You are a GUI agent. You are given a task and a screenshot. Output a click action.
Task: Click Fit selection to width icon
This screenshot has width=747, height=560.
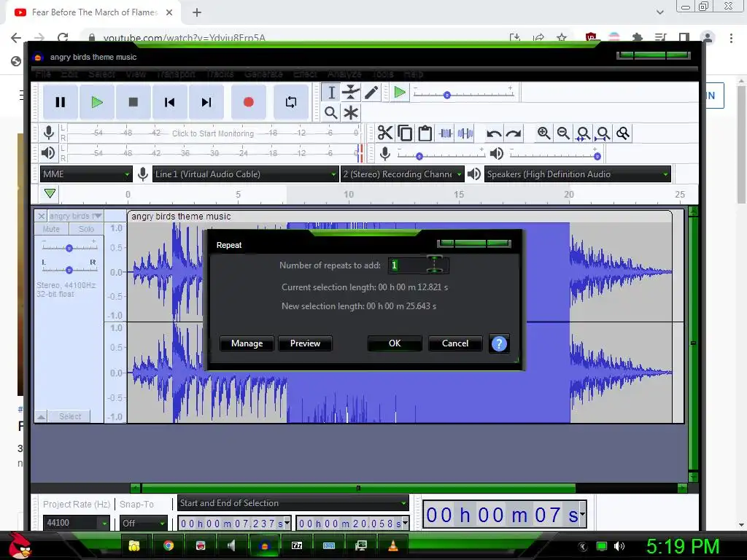pos(583,133)
